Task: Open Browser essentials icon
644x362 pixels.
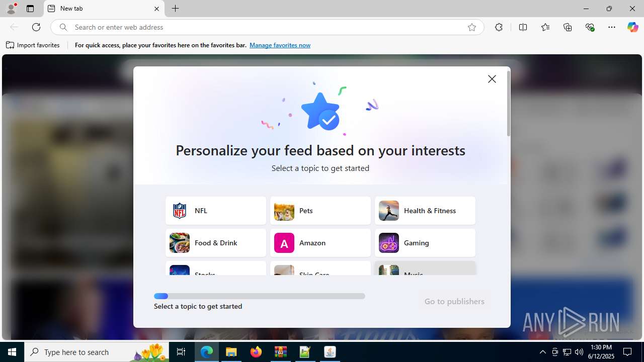Action: [590, 27]
